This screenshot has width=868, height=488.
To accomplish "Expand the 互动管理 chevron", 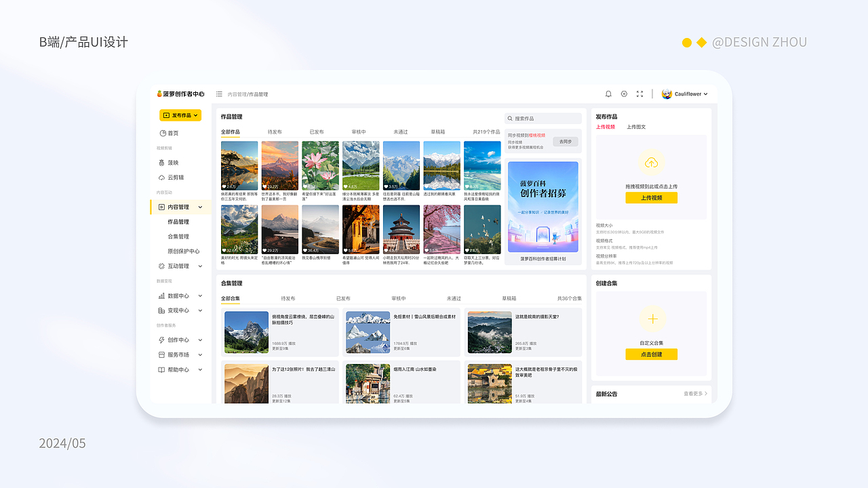I will tap(200, 266).
